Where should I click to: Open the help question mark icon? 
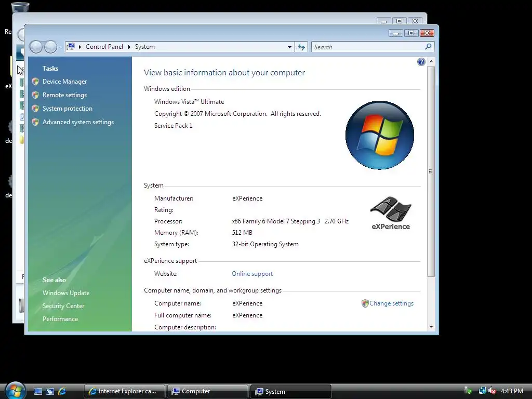(421, 62)
